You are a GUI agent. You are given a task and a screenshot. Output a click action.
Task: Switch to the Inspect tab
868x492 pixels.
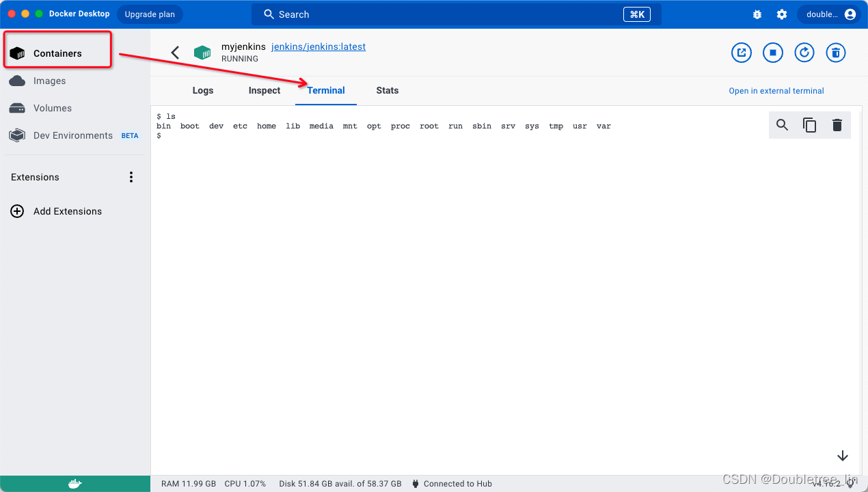pos(265,90)
